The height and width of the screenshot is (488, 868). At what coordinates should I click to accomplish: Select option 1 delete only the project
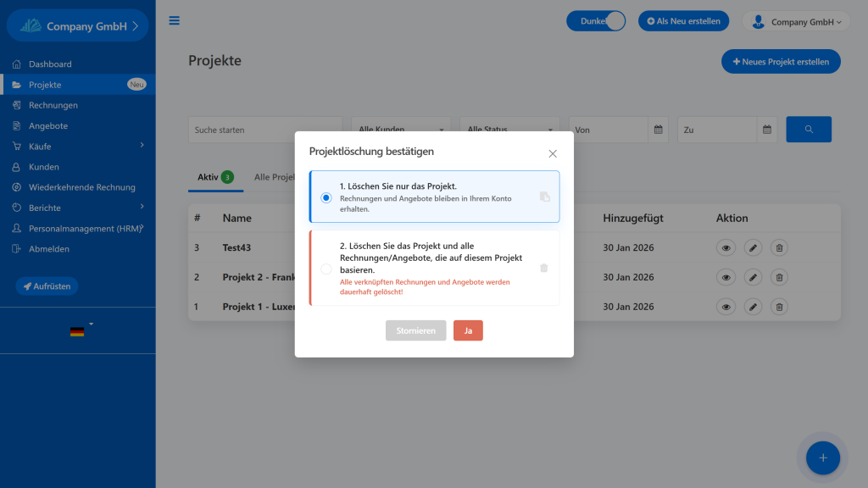point(326,197)
